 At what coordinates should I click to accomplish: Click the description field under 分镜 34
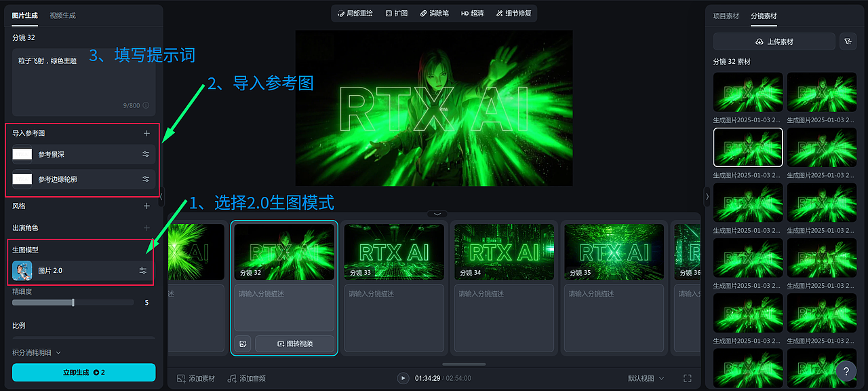[504, 318]
